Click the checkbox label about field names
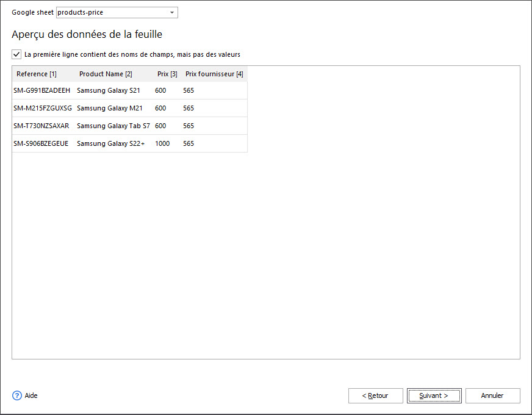Image resolution: width=532 pixels, height=415 pixels. [132, 54]
